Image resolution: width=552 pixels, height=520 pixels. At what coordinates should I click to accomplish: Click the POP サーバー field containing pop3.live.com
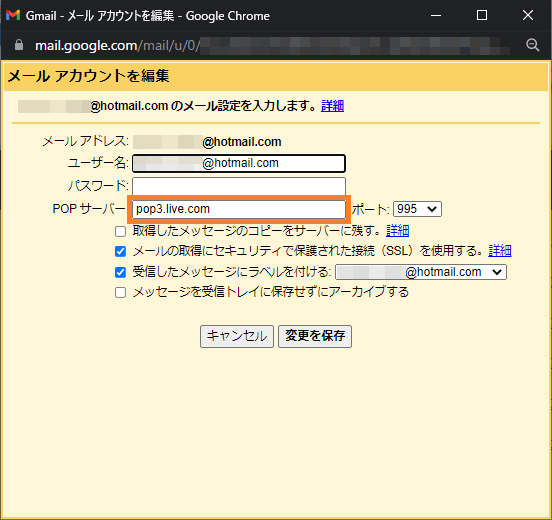(x=239, y=209)
